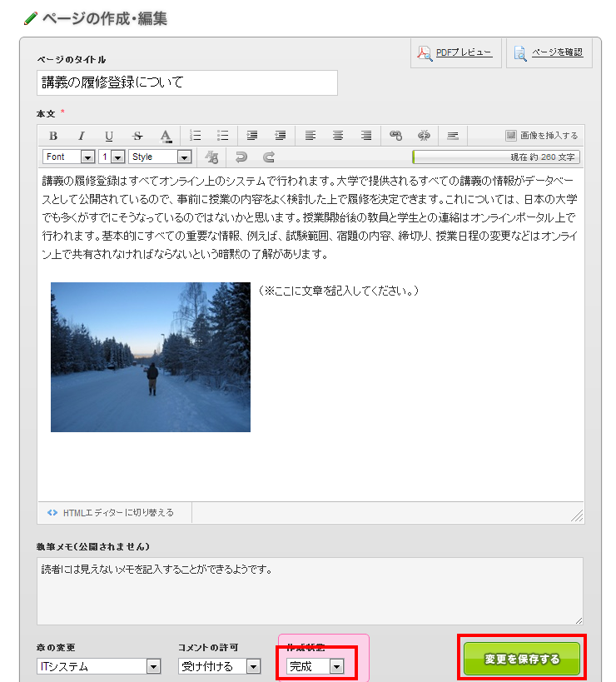Click the body text paragraph in editor
Viewport: 616px width, 682px height.
point(310,217)
